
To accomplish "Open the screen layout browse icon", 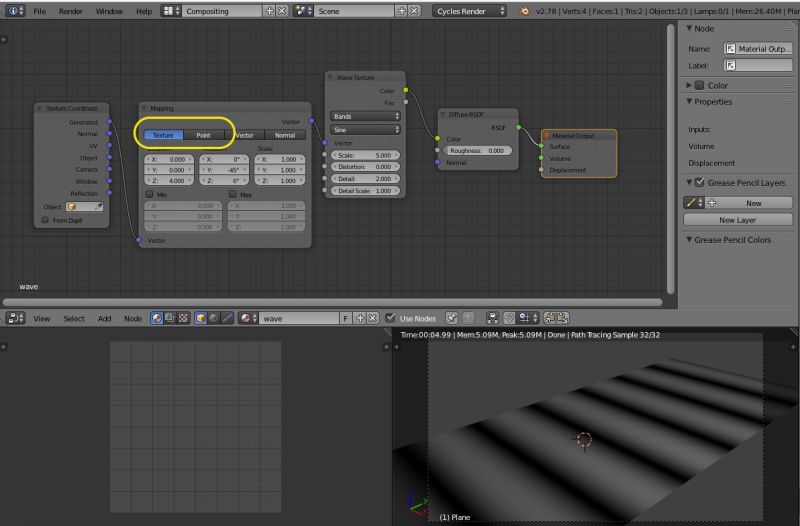I will [x=171, y=11].
